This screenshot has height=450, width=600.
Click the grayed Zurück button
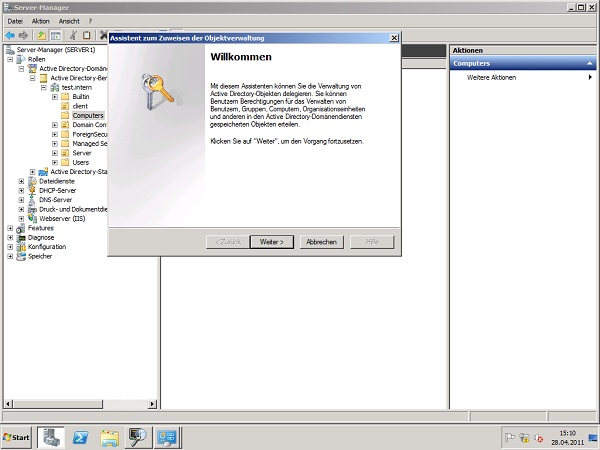click(228, 242)
